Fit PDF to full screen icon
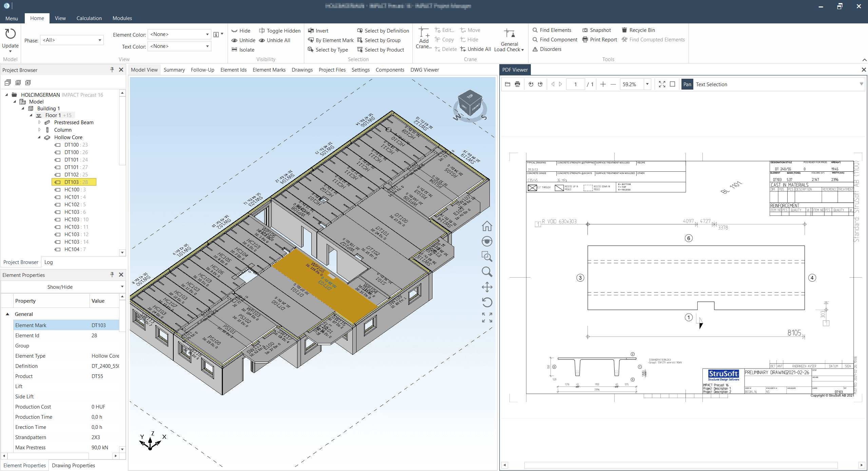 662,84
